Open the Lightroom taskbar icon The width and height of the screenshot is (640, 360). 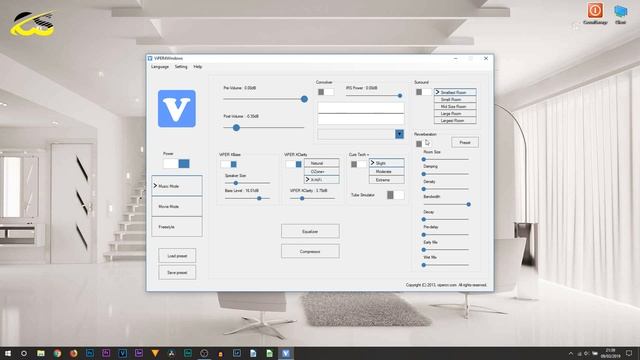coord(237,353)
